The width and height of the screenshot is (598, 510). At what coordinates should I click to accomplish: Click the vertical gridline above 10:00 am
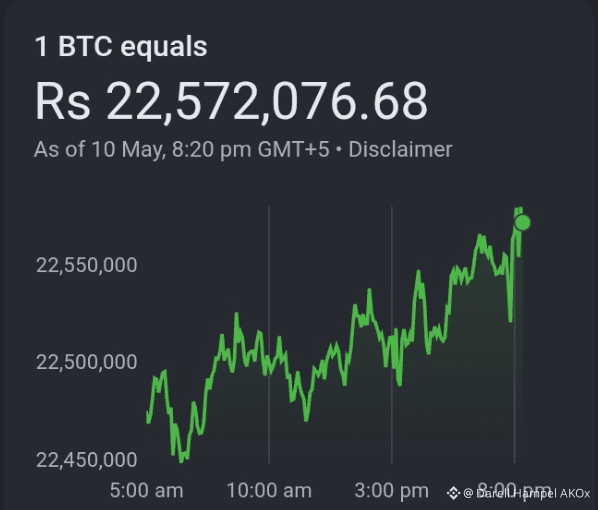coord(269,335)
